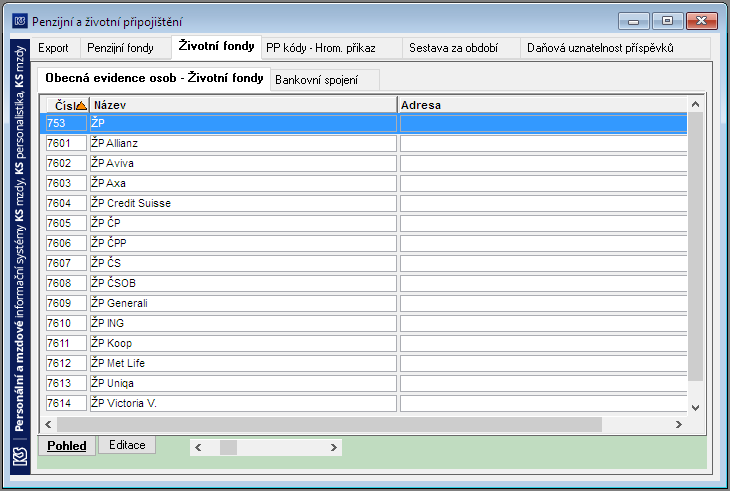Click left arrow of bottom small scrollbar
The width and height of the screenshot is (730, 491).
(198, 448)
